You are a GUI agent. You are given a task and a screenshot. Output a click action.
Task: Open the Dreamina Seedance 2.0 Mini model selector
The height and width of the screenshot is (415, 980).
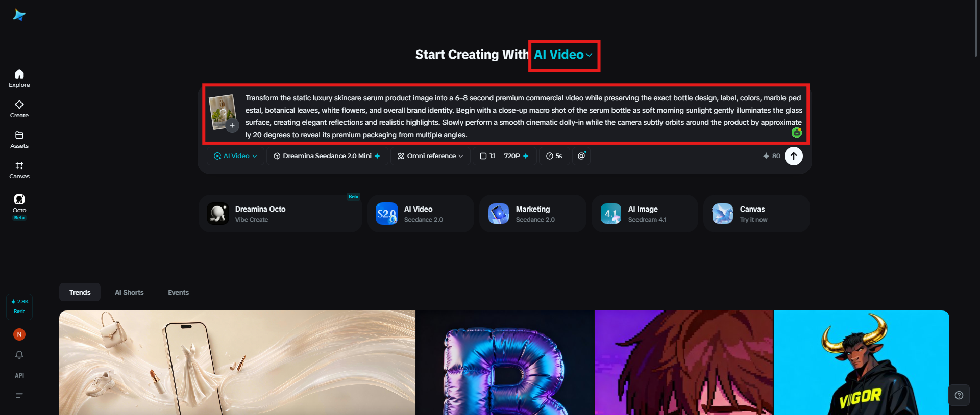point(327,156)
